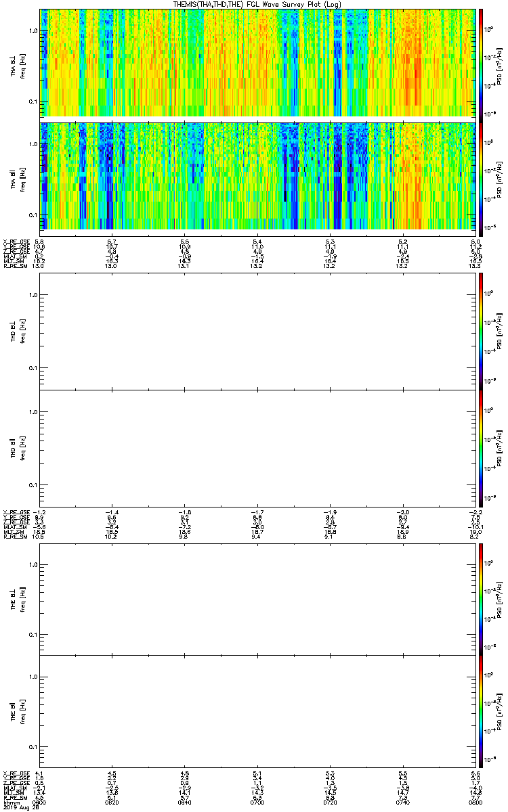Click the "0.1" frequency tick of THA B‖
508x812 pixels.
pos(33,215)
